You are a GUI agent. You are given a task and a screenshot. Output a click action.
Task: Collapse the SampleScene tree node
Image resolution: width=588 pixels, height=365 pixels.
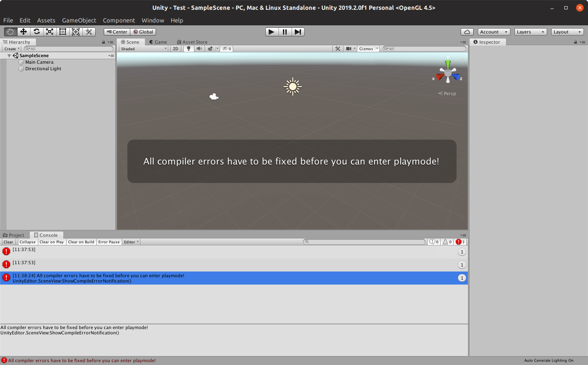point(9,56)
